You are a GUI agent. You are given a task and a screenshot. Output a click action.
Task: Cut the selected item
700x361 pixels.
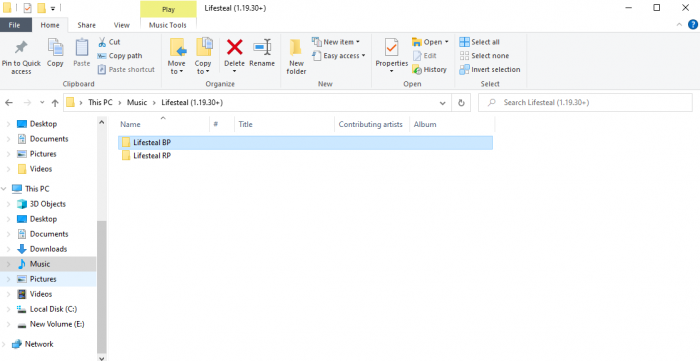tap(109, 42)
